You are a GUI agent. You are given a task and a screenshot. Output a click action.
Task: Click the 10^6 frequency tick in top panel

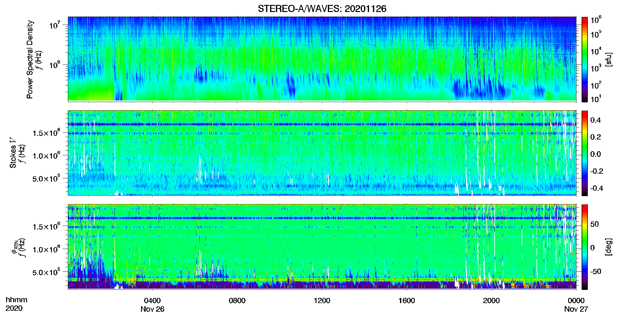pyautogui.click(x=55, y=65)
